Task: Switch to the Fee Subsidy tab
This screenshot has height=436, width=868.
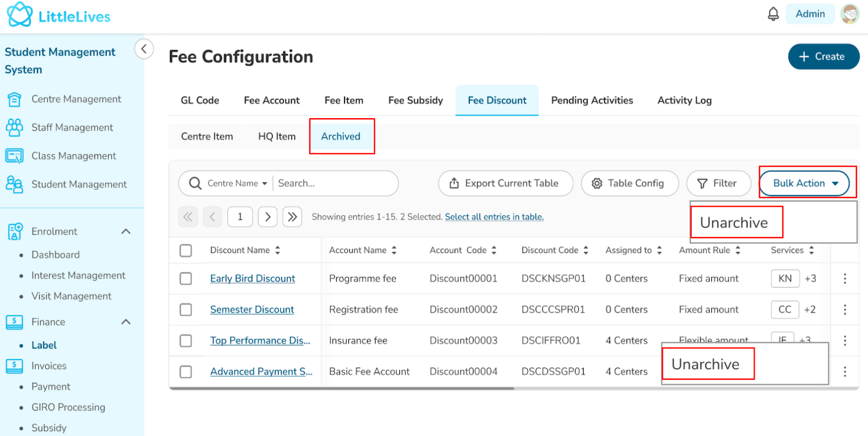Action: click(416, 100)
